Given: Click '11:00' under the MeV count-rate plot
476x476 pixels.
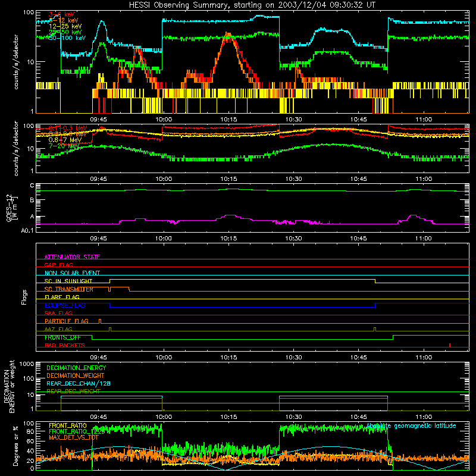Looking at the screenshot, I should [x=424, y=179].
